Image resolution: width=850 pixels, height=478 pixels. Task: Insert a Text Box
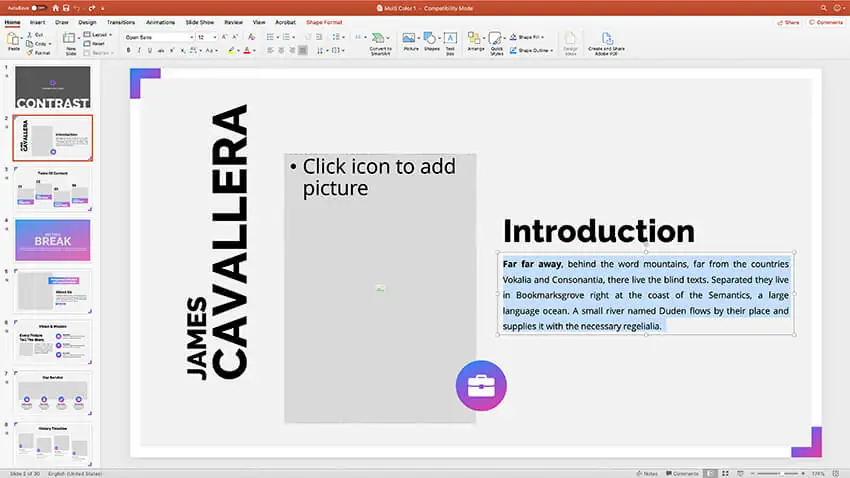point(450,41)
